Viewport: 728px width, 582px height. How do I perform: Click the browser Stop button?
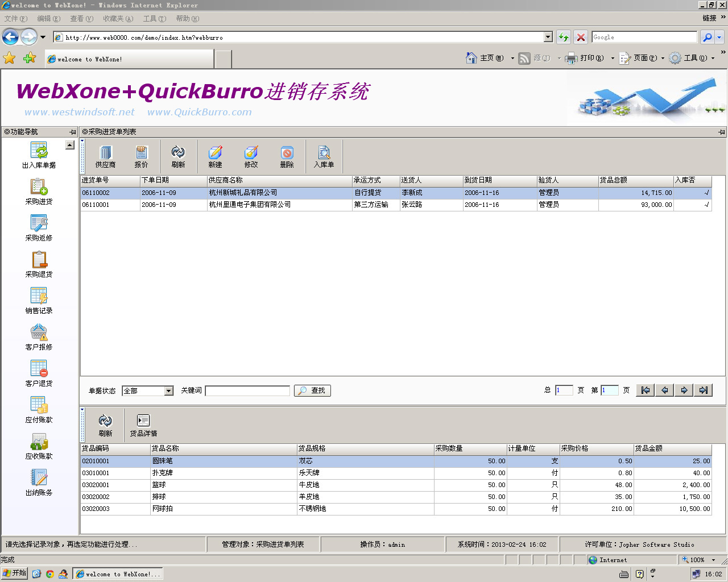click(x=581, y=37)
